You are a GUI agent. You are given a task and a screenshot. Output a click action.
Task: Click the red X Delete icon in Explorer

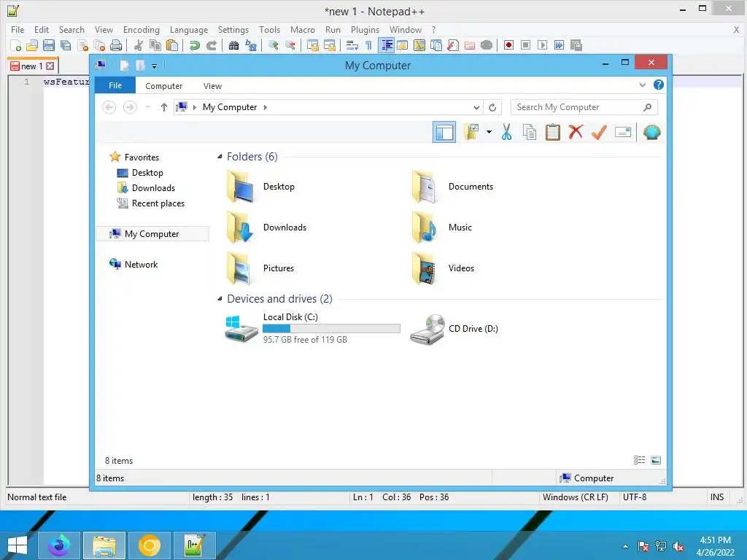576,132
